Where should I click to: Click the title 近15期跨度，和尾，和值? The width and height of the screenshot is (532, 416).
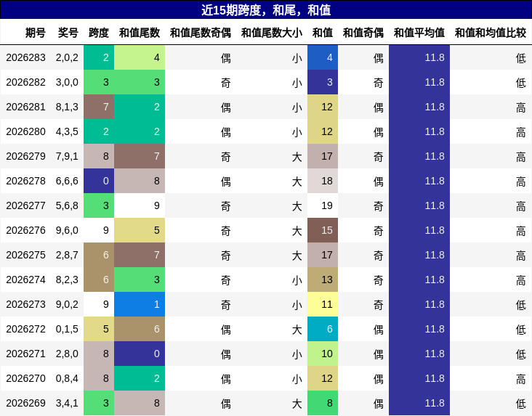tap(266, 10)
